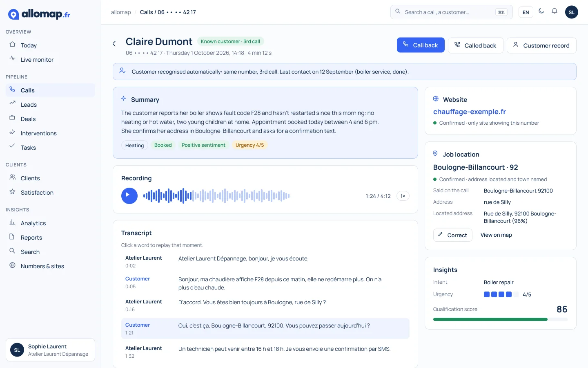Viewport: 588px width, 368px height.
Task: Change playback speed with the 1× button
Action: click(403, 196)
